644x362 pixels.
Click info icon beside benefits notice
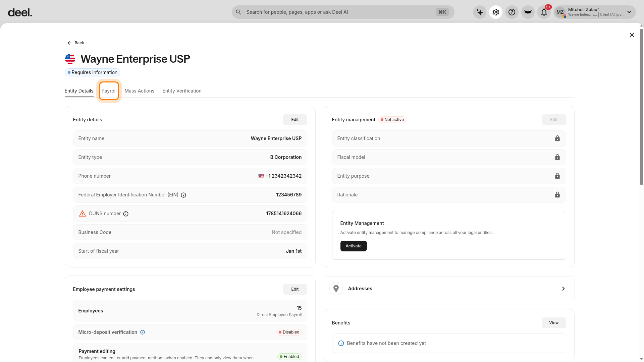[x=341, y=343]
